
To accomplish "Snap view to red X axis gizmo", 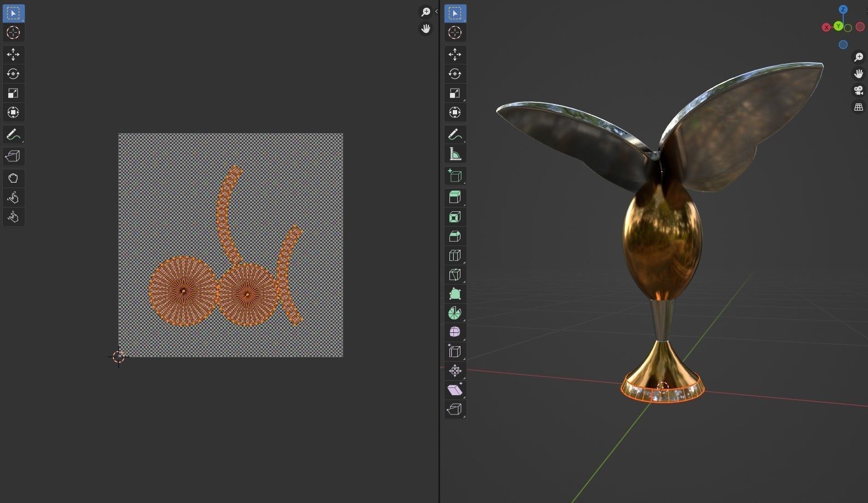I will (826, 28).
